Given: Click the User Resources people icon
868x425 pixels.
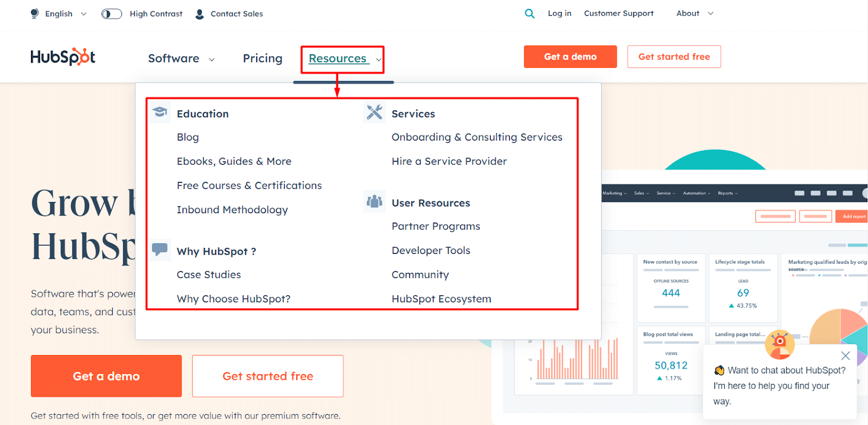Looking at the screenshot, I should (x=374, y=201).
